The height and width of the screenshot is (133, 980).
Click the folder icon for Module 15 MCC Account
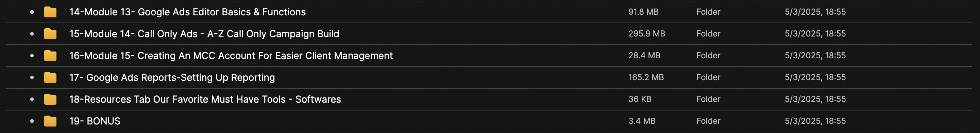[x=50, y=56]
